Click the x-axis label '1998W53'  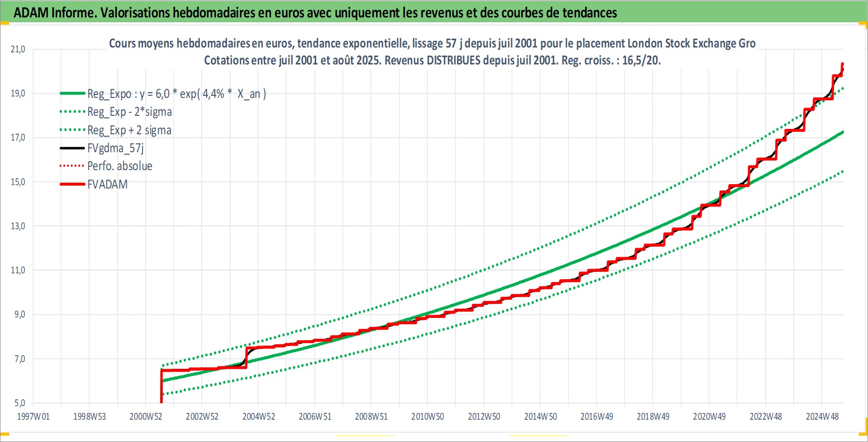[x=89, y=416]
